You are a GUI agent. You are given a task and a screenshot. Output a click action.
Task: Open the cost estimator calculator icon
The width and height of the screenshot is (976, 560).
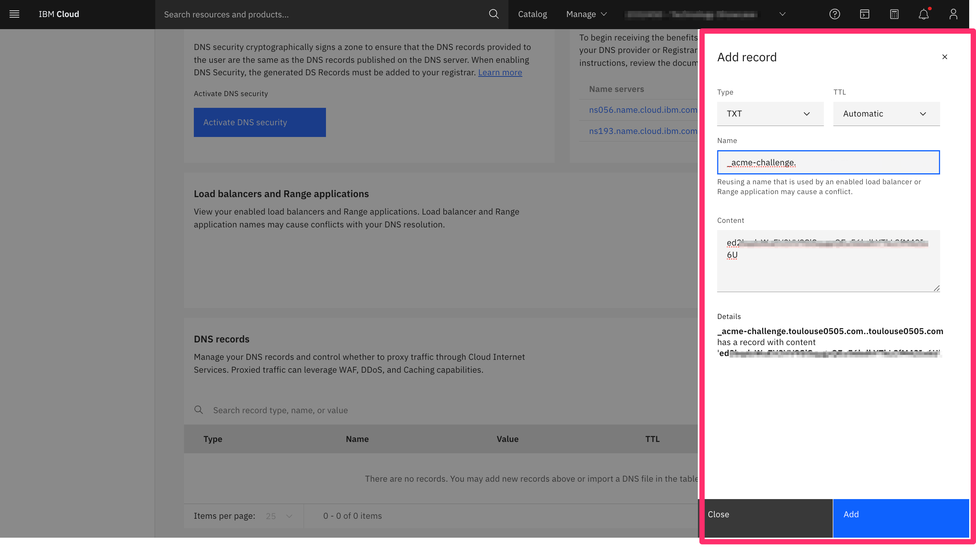point(894,14)
